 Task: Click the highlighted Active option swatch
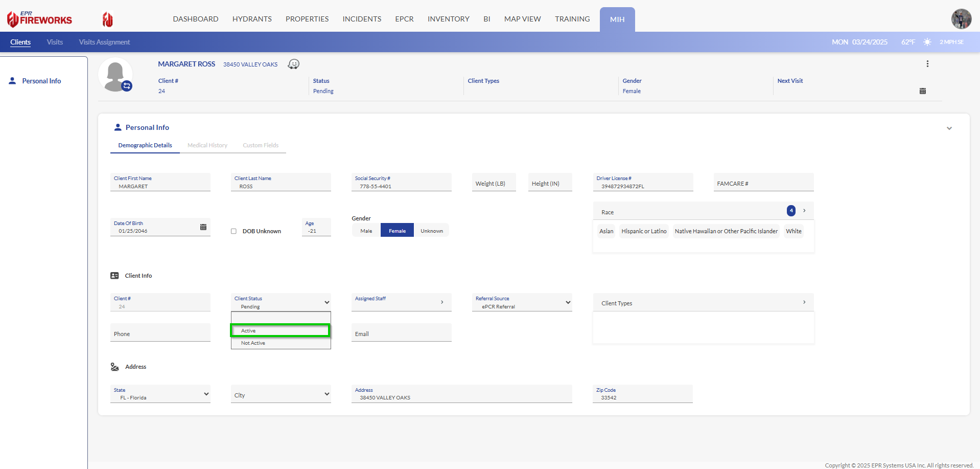coord(280,330)
